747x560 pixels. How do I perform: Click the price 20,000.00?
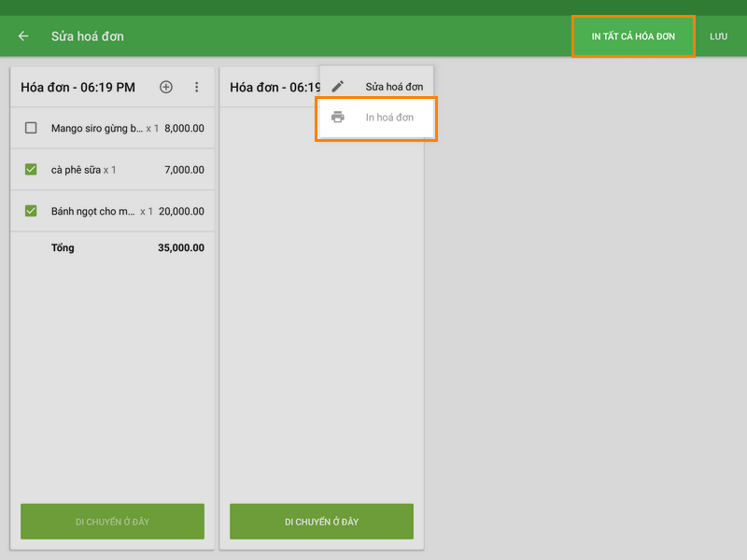pyautogui.click(x=181, y=211)
